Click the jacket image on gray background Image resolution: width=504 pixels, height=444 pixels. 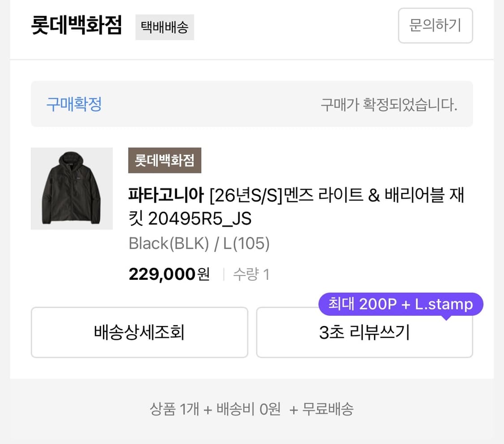[x=72, y=188]
